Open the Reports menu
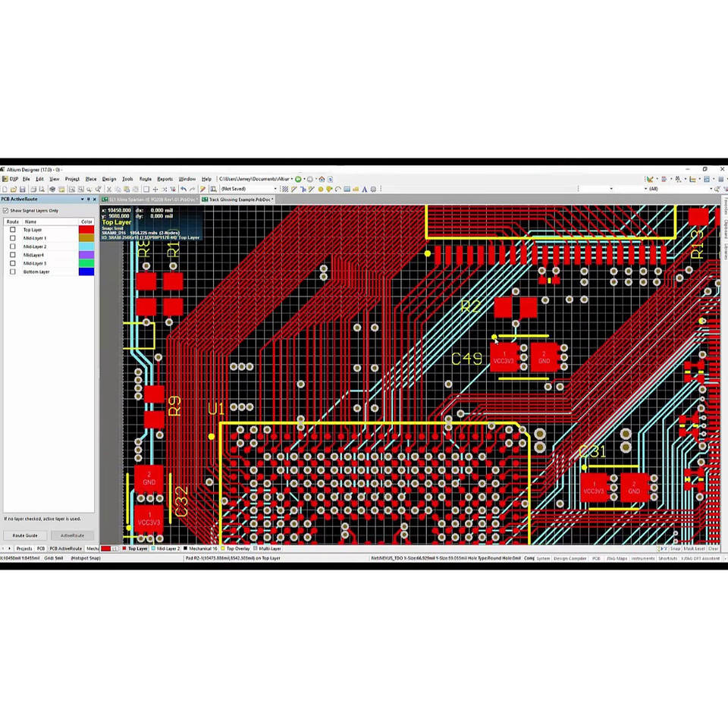728x728 pixels. tap(165, 179)
